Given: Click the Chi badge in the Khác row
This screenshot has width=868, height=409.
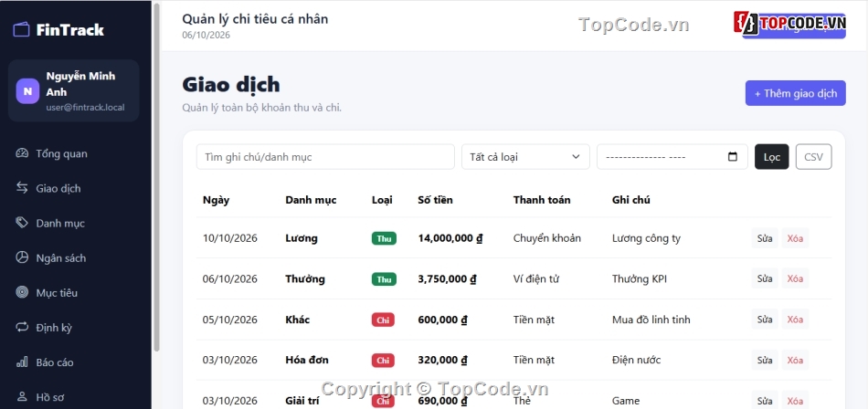Looking at the screenshot, I should [383, 320].
